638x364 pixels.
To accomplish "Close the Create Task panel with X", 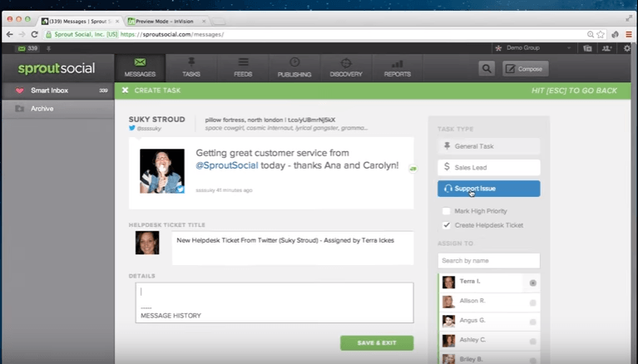I will tap(126, 91).
